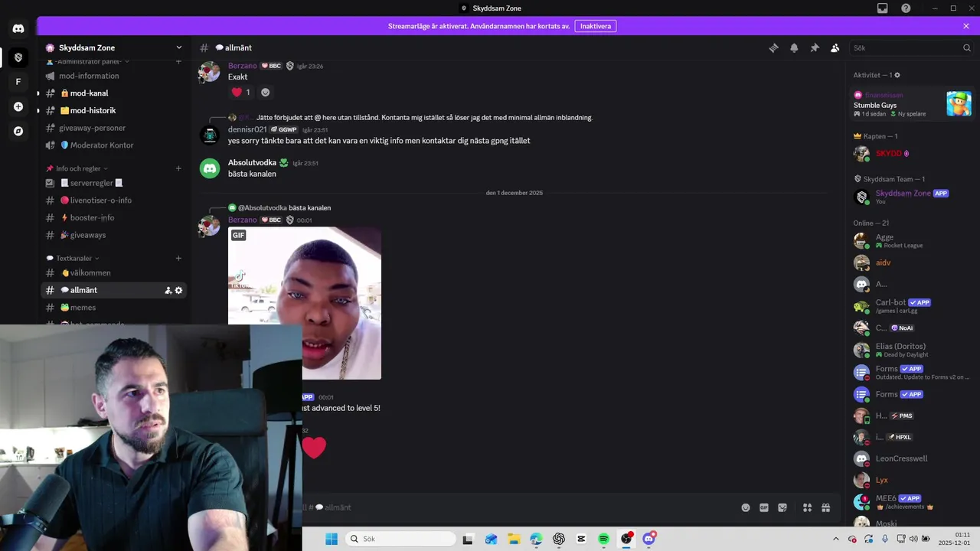Viewport: 980px width, 551px height.
Task: Click the Absolutvodka username
Action: point(252,162)
